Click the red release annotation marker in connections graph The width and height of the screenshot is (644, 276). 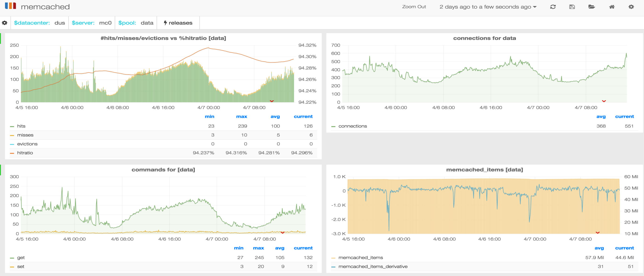[x=604, y=101]
